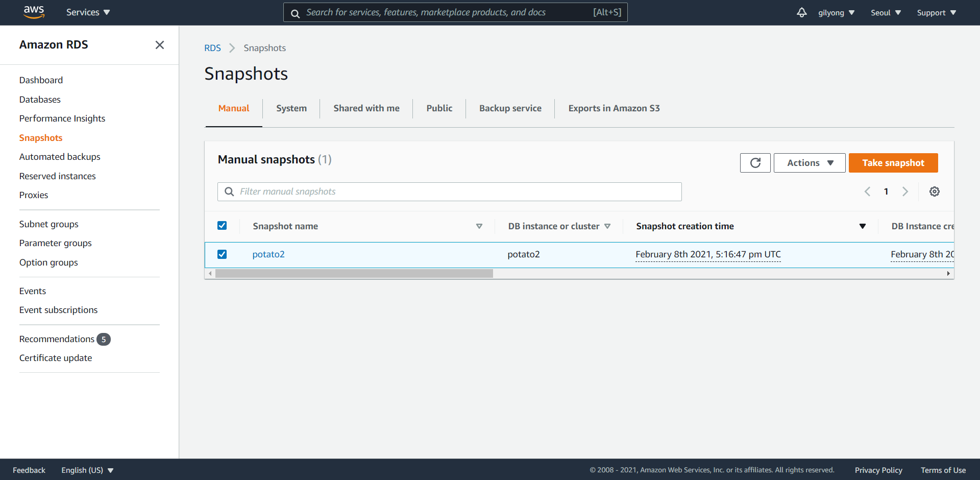Open Event subscriptions
Screen dimensions: 980x480
(58, 310)
